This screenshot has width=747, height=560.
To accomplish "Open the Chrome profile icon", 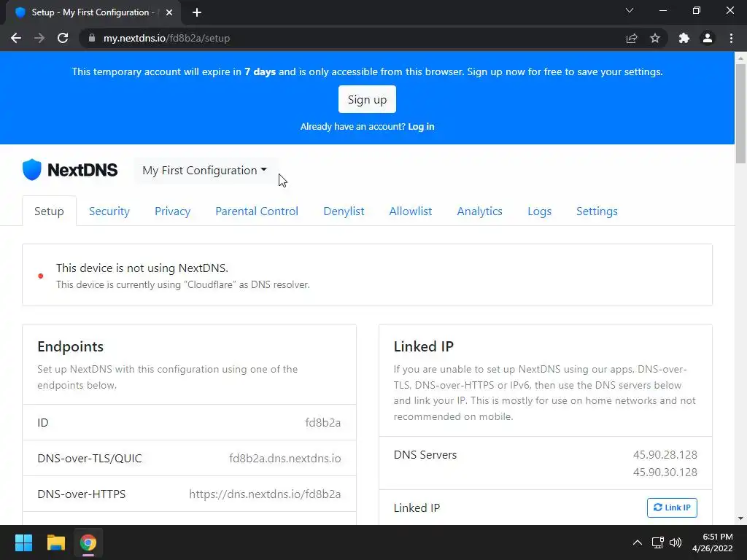I will [708, 38].
